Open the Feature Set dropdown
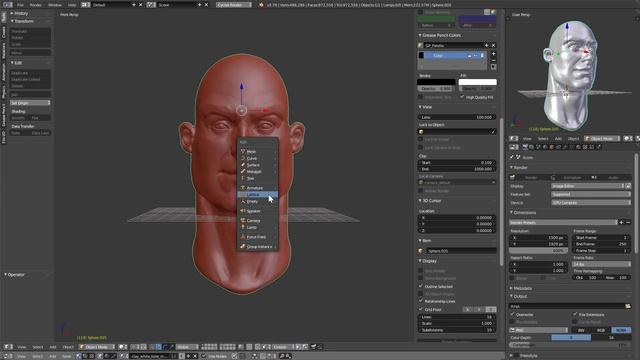Screen dimensions: 640x360 click(590, 194)
